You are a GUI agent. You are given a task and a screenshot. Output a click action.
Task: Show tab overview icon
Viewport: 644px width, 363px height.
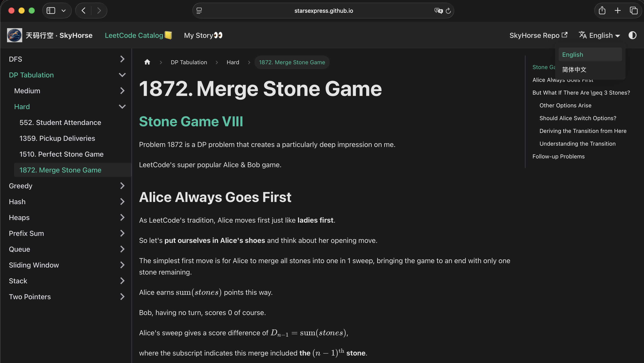pyautogui.click(x=633, y=11)
